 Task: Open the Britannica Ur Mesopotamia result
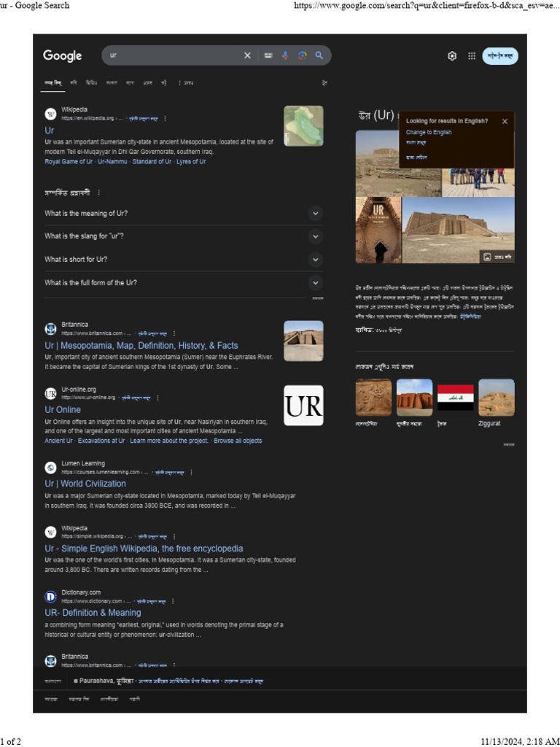point(141,346)
